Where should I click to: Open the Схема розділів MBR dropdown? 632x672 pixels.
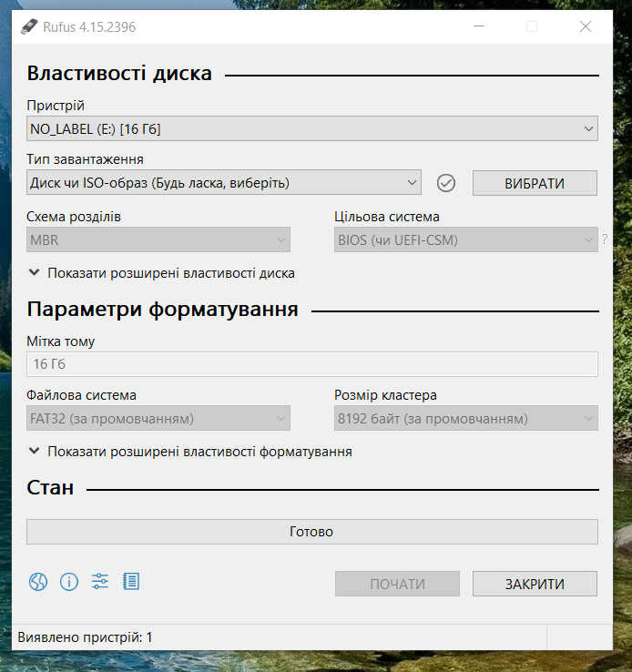pos(158,239)
